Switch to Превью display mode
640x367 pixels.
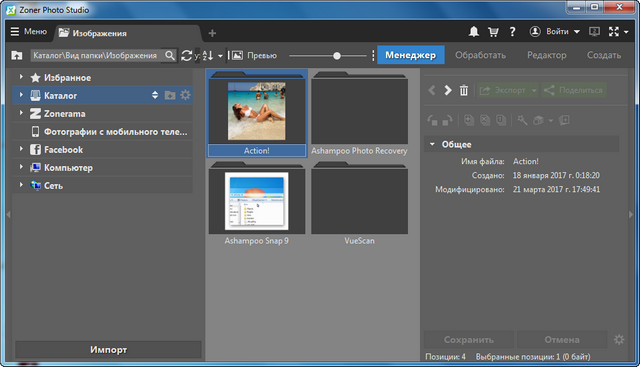click(255, 56)
